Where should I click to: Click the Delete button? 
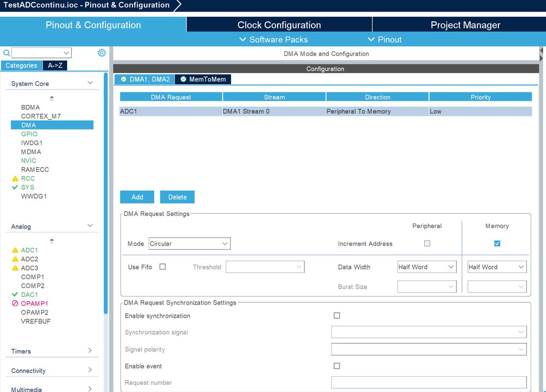[x=177, y=197]
